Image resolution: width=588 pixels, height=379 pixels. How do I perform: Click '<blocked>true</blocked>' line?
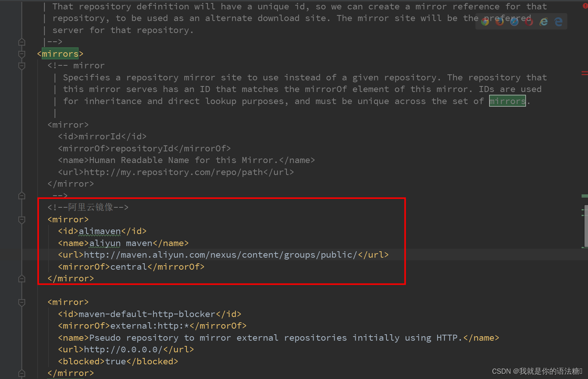tap(118, 361)
